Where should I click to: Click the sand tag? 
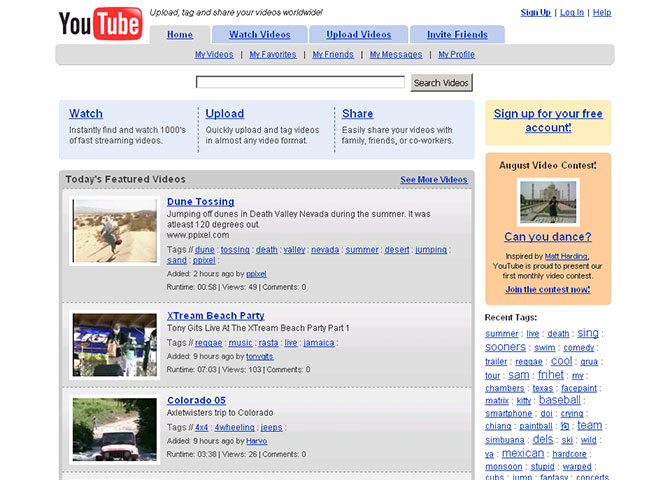177,260
